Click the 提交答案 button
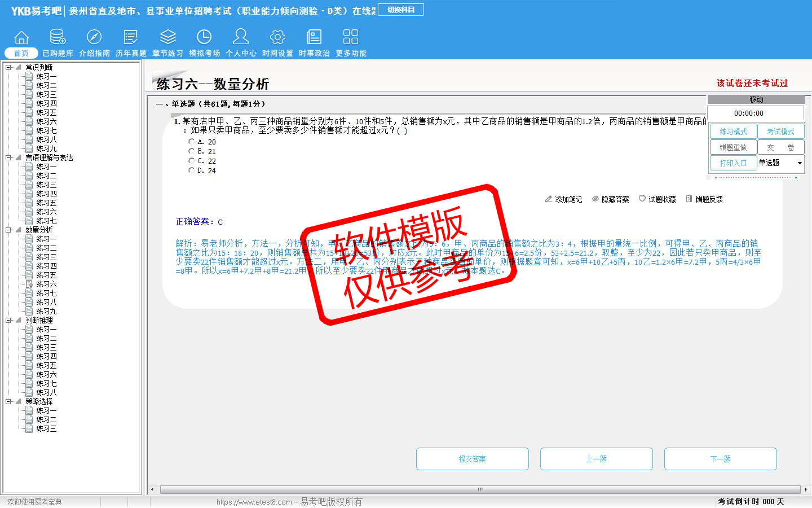Screen dimensions: 812x508 click(472, 459)
